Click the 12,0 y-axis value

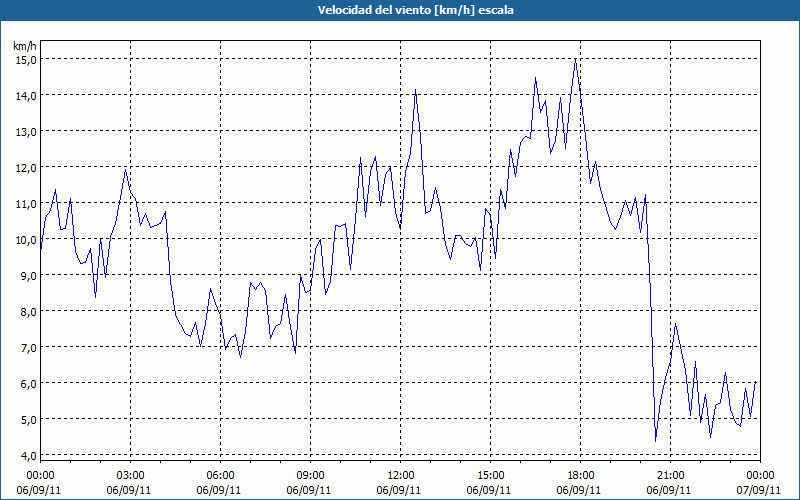(x=25, y=167)
